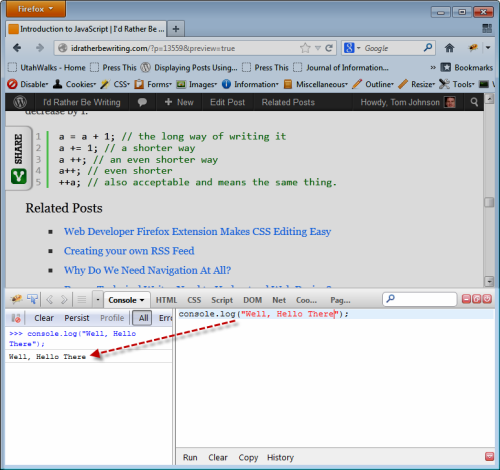This screenshot has height=470, width=500.
Task: Switch to the Script tab in Firebug
Action: pos(222,300)
